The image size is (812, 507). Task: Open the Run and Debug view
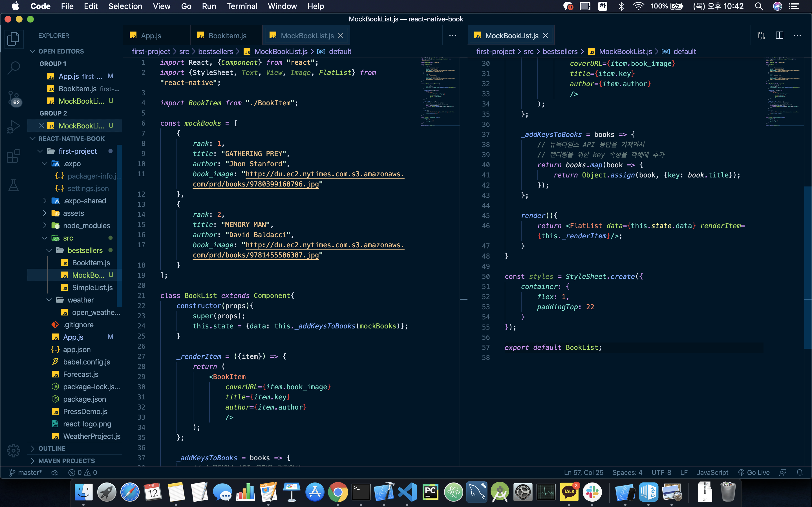(14, 127)
